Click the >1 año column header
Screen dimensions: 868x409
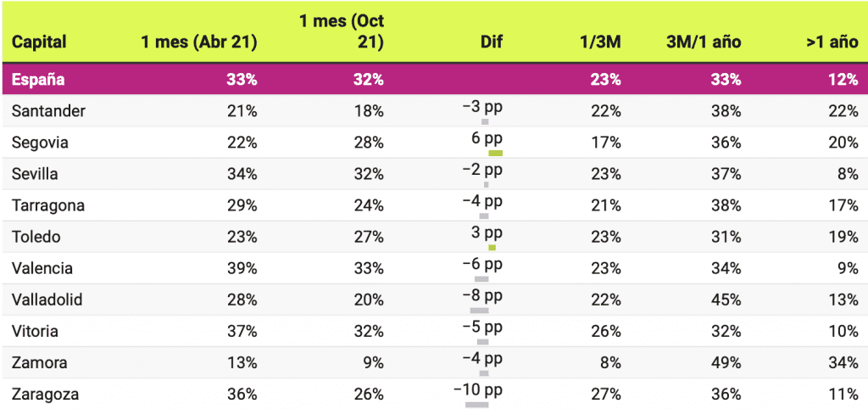[x=833, y=42]
